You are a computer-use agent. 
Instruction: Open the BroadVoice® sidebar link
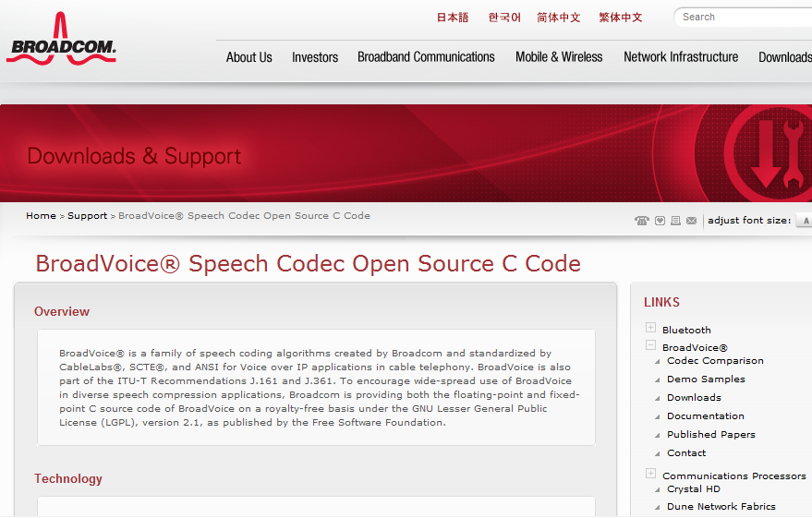pos(695,348)
